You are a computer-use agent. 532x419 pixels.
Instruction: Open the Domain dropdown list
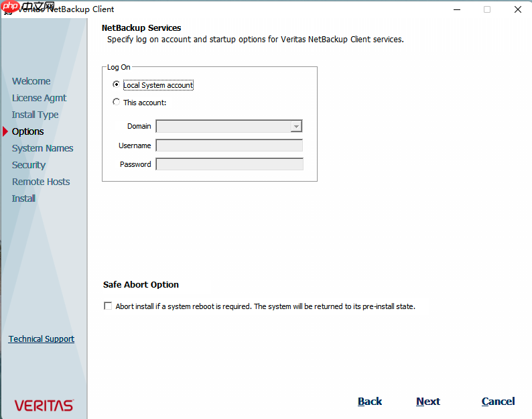click(296, 126)
